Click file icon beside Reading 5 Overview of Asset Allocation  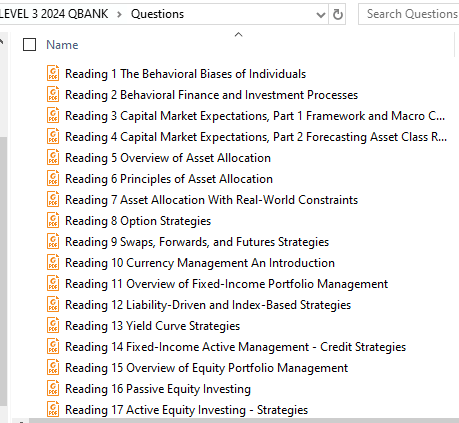pyautogui.click(x=53, y=157)
